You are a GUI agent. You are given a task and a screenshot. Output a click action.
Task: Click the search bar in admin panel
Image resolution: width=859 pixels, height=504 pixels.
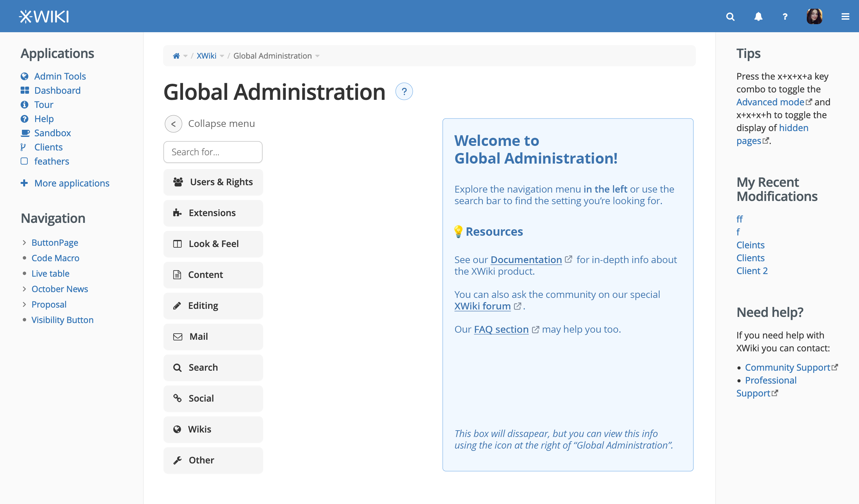[213, 152]
